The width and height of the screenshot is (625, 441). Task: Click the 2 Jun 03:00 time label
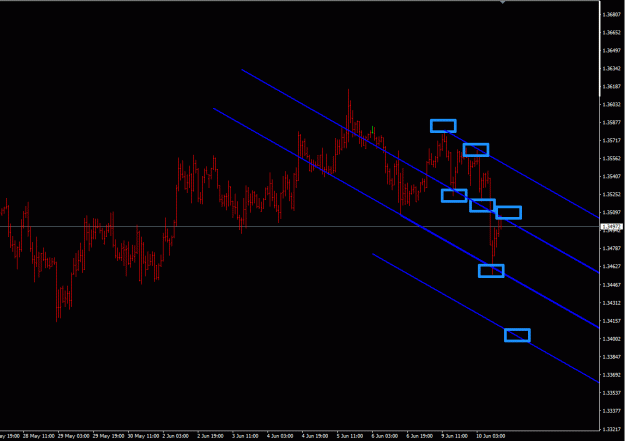[175, 436]
